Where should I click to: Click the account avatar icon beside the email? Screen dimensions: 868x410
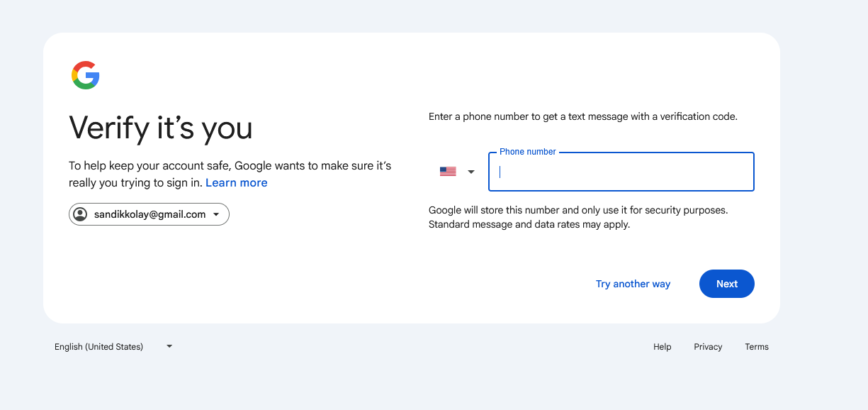80,214
